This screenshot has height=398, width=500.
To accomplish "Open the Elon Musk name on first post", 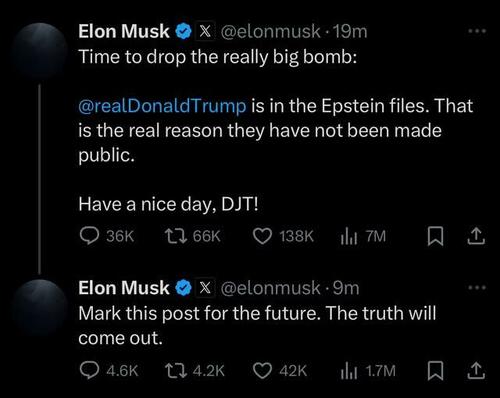I will click(x=124, y=31).
